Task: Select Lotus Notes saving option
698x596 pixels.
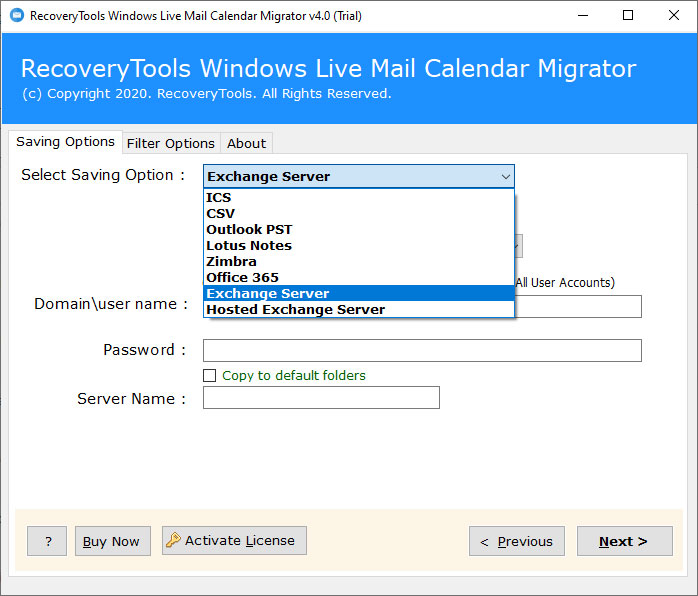Action: coord(359,245)
